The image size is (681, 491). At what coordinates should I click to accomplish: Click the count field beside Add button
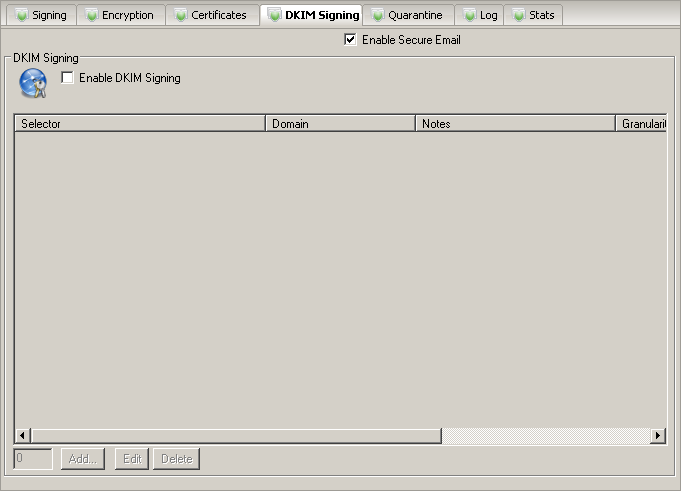point(33,459)
